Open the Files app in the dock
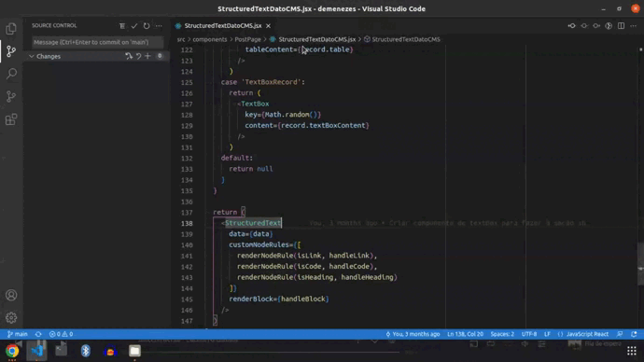Image resolution: width=644 pixels, height=362 pixels. tap(134, 351)
